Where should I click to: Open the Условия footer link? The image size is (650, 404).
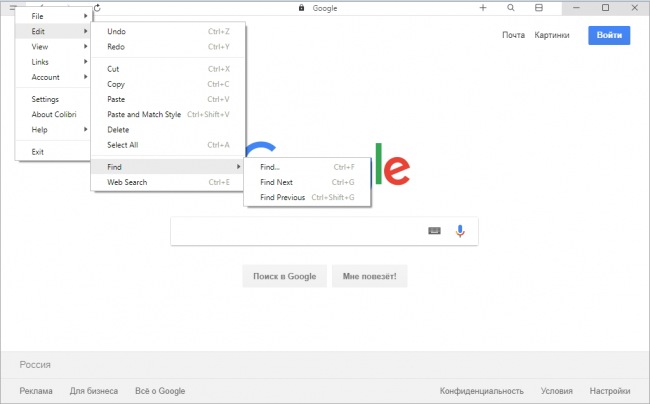tap(557, 391)
